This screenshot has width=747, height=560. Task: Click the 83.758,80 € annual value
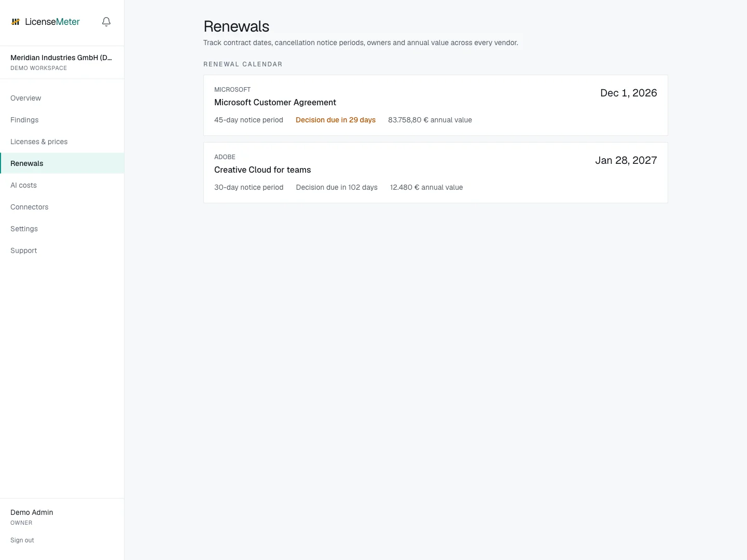(430, 120)
